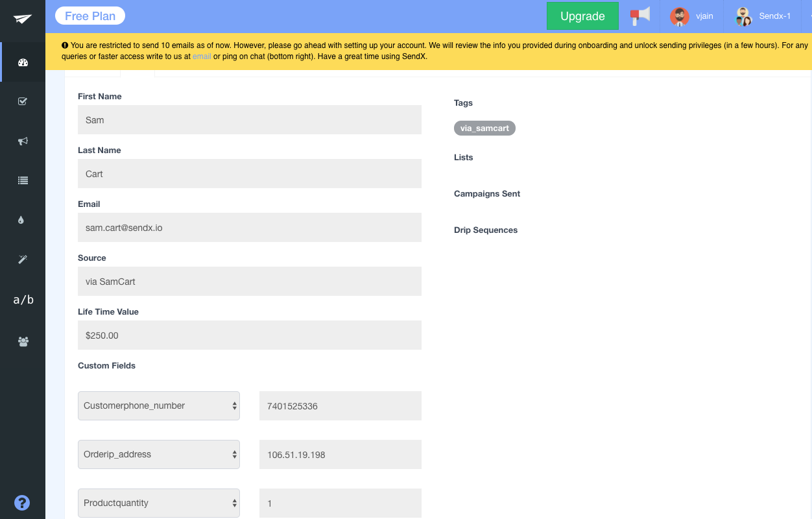Image resolution: width=812 pixels, height=519 pixels.
Task: Click the Sendx-1 team avatar
Action: (x=743, y=17)
